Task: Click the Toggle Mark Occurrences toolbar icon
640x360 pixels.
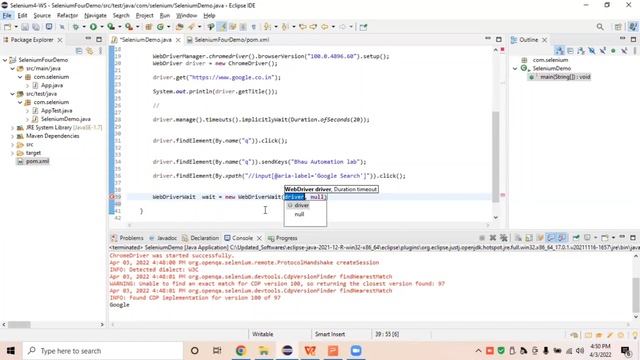Action: (x=222, y=27)
